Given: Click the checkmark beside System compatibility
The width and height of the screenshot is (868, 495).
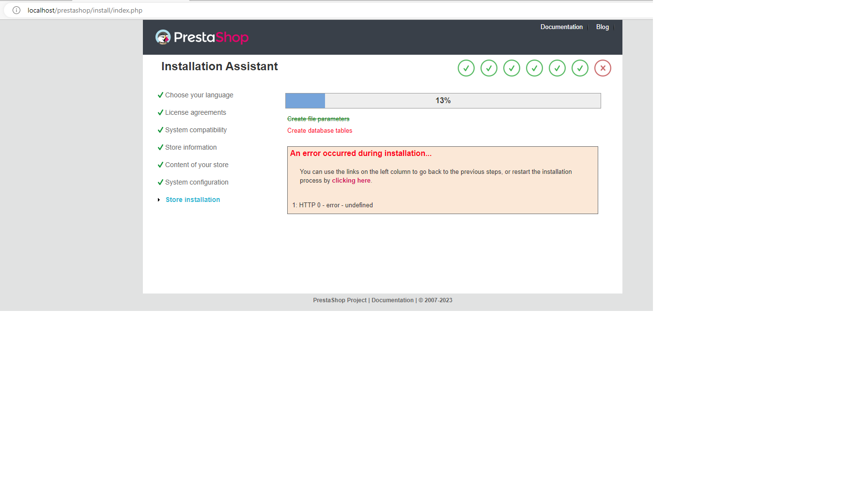Looking at the screenshot, I should click(x=160, y=130).
